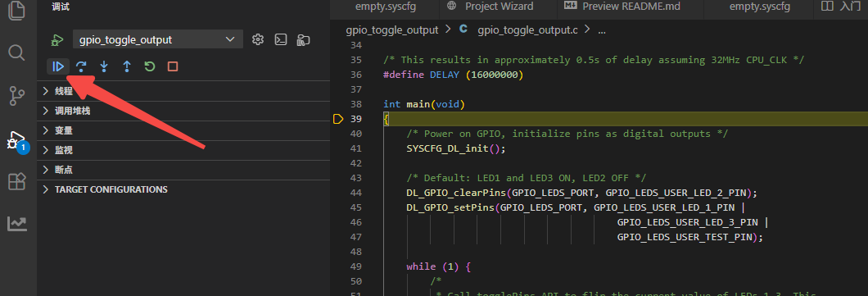The height and width of the screenshot is (296, 868).
Task: Click line number 36 in gutter
Action: (356, 75)
